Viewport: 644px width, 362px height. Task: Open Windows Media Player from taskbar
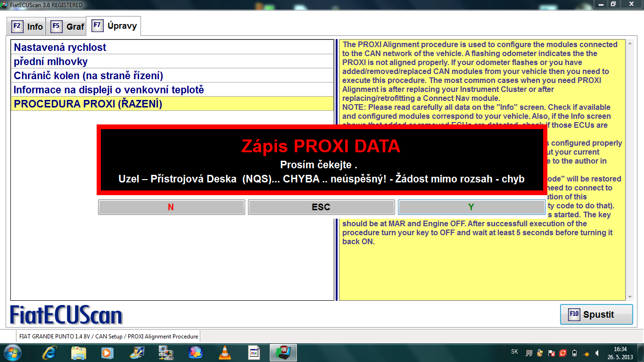click(107, 352)
